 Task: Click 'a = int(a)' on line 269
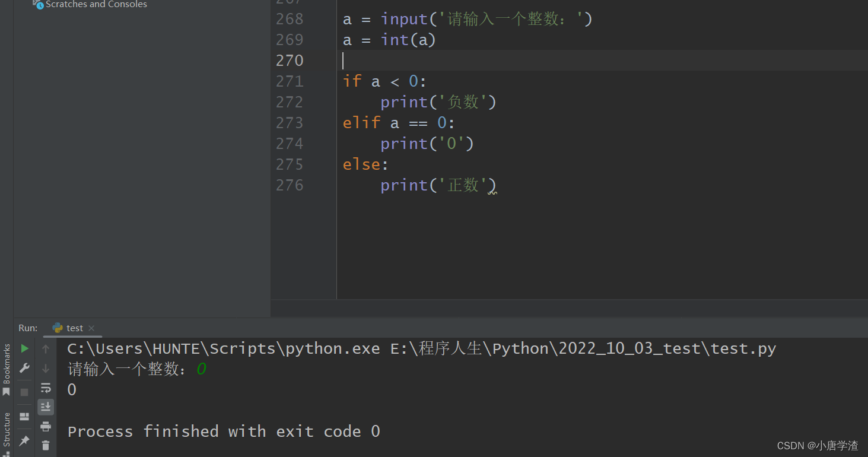coord(389,40)
